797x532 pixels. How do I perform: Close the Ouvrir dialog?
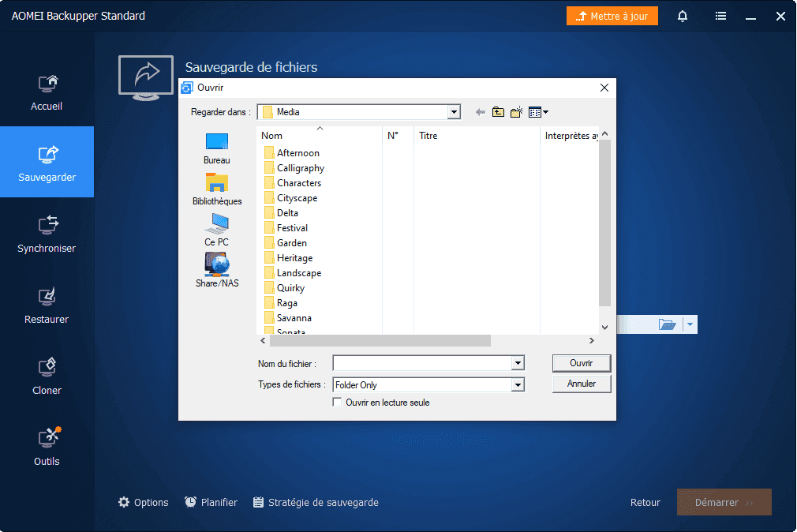coord(604,88)
